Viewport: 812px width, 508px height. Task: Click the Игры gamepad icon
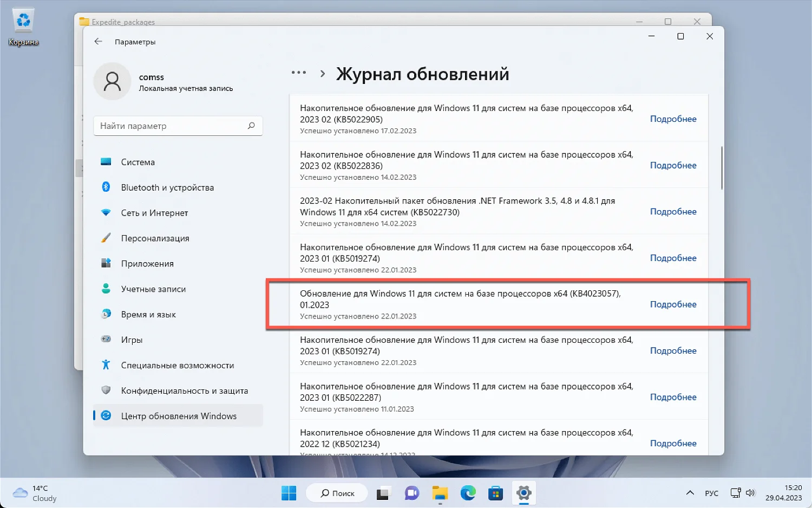(106, 339)
